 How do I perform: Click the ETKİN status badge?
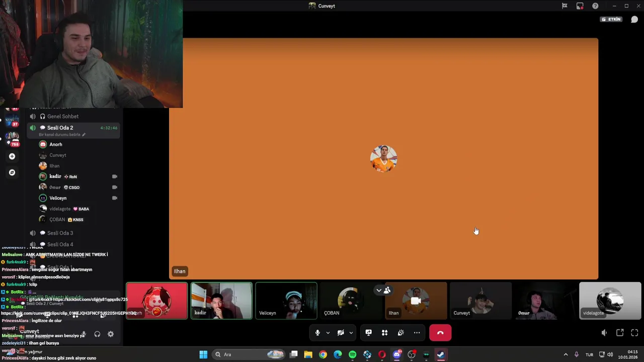point(611,19)
